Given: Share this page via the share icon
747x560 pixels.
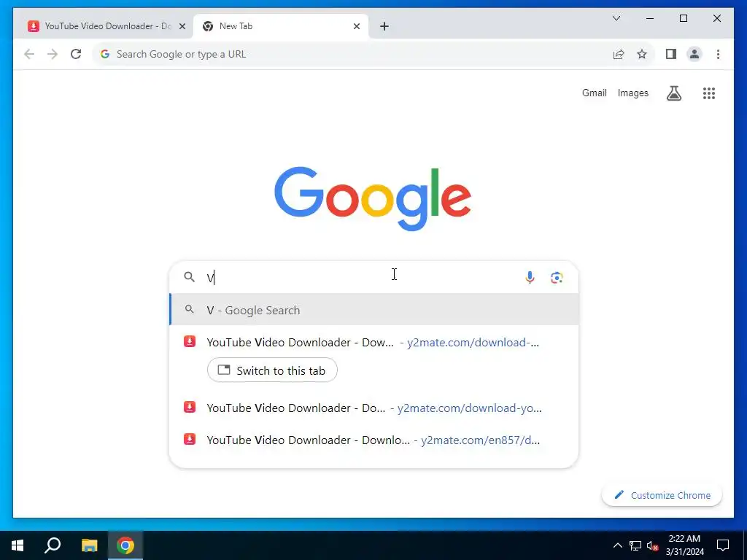Looking at the screenshot, I should tap(619, 54).
